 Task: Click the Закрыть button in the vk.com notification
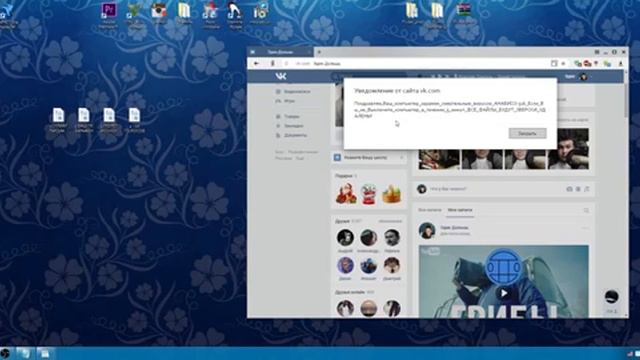[x=527, y=133]
